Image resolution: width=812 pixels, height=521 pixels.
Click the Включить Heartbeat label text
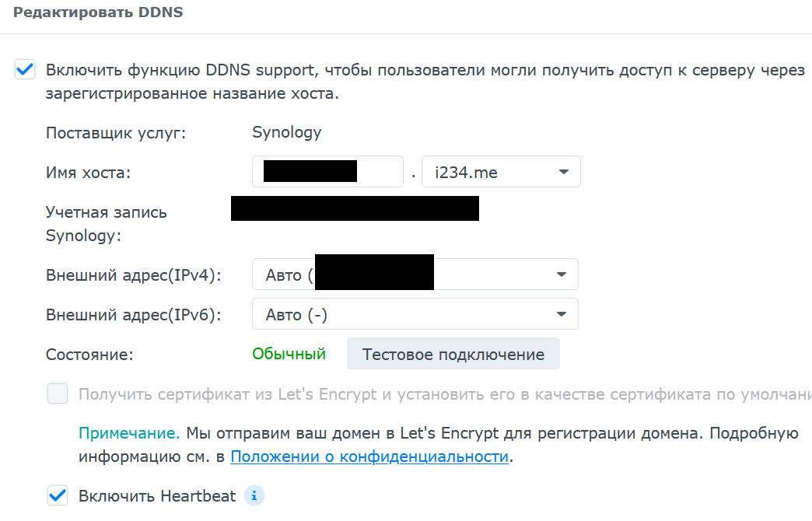157,495
